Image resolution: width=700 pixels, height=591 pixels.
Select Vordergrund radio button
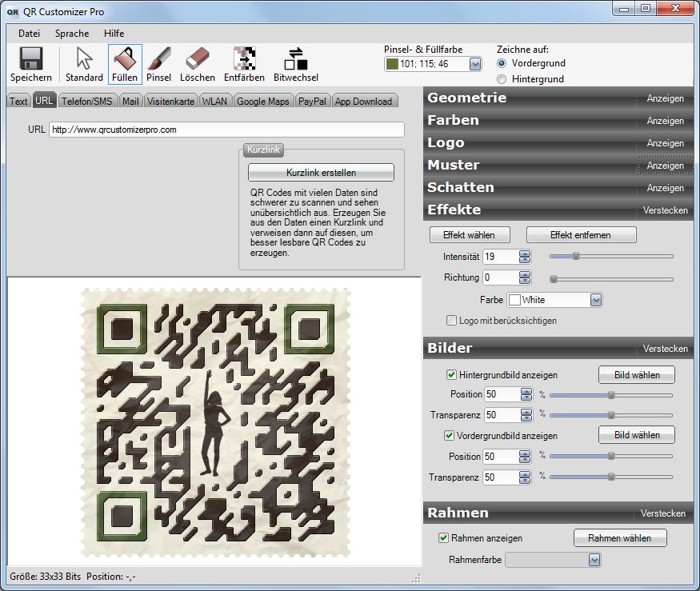pyautogui.click(x=502, y=63)
